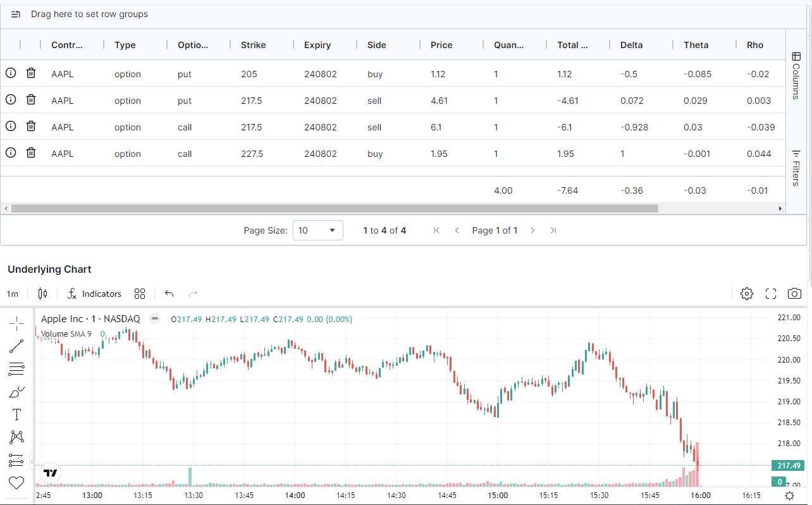Open chart time axis settings gear
This screenshot has width=812, height=505.
790,496
